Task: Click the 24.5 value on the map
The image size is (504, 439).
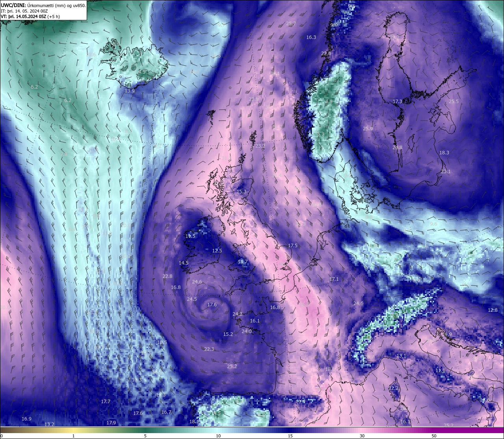Action: [x=192, y=299]
